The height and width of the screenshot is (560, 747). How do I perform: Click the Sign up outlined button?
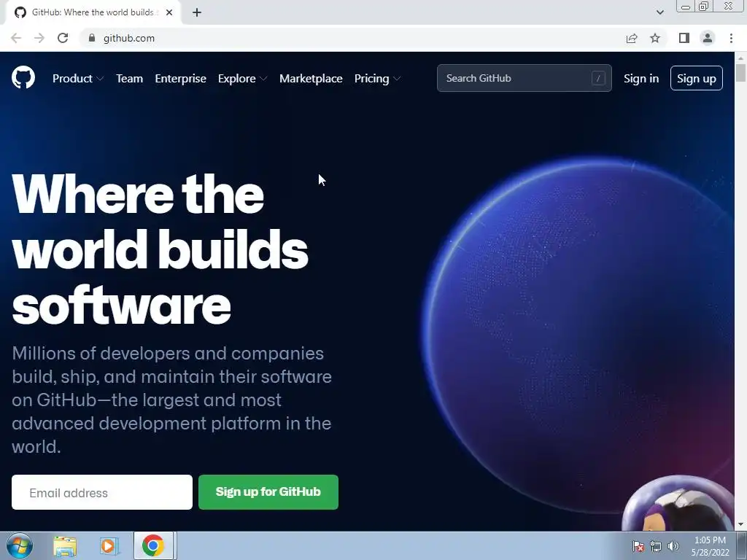coord(697,78)
